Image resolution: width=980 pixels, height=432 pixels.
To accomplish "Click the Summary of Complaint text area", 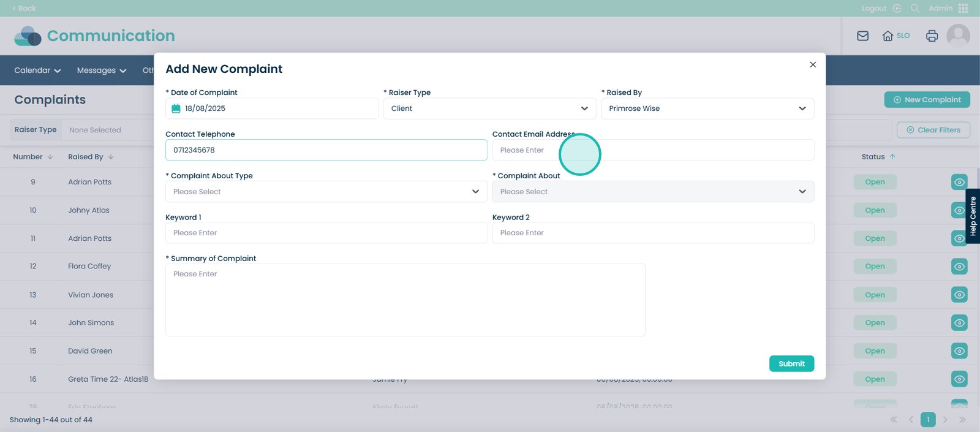I will tap(405, 300).
